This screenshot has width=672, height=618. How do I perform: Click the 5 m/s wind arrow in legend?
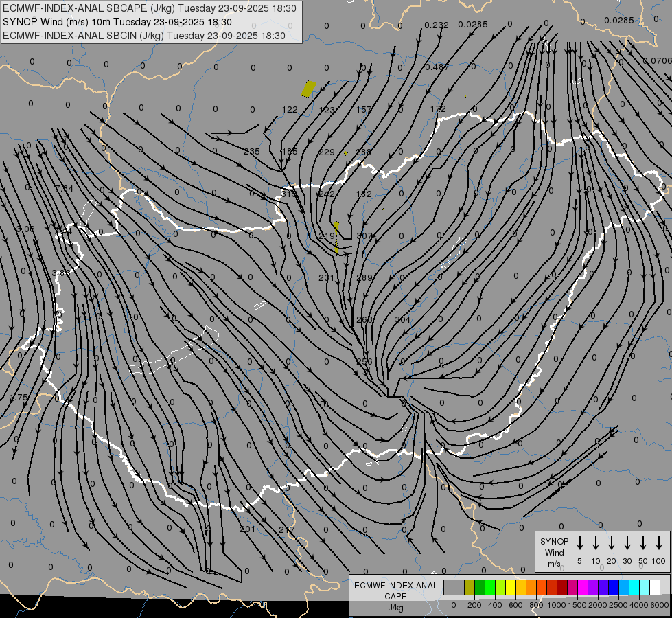[x=580, y=543]
